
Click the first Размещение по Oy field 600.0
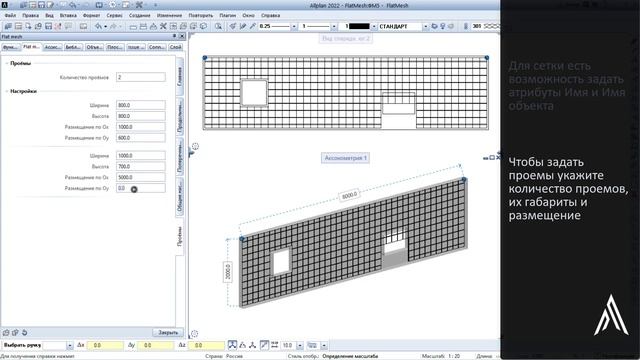pos(141,138)
